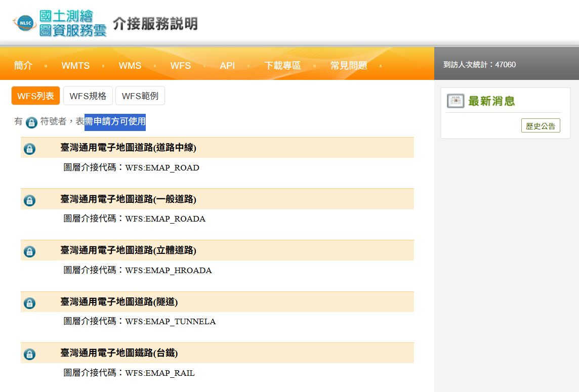This screenshot has height=392, width=579.
Task: Click the newspaper icon next to 最新消息
Action: (x=456, y=101)
